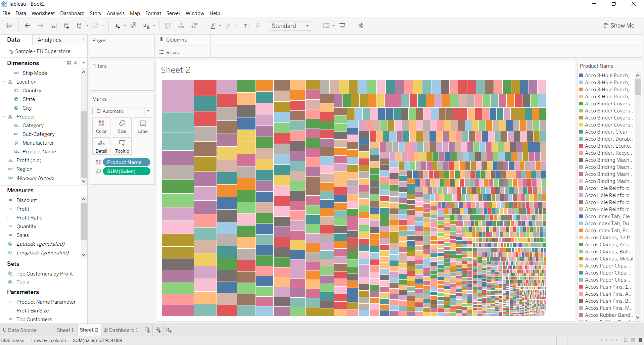The width and height of the screenshot is (644, 345).
Task: Click the Swap Rows and Columns icon
Action: [168, 26]
